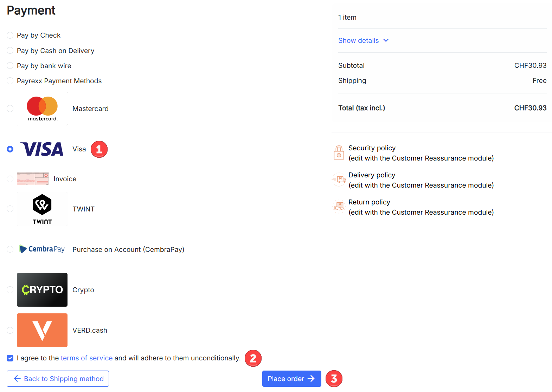Image resolution: width=552 pixels, height=392 pixels.
Task: Expand Show details in order summary
Action: pyautogui.click(x=358, y=40)
